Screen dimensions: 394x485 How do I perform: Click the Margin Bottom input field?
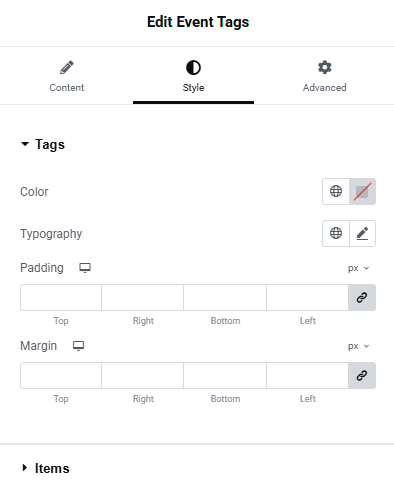(225, 375)
